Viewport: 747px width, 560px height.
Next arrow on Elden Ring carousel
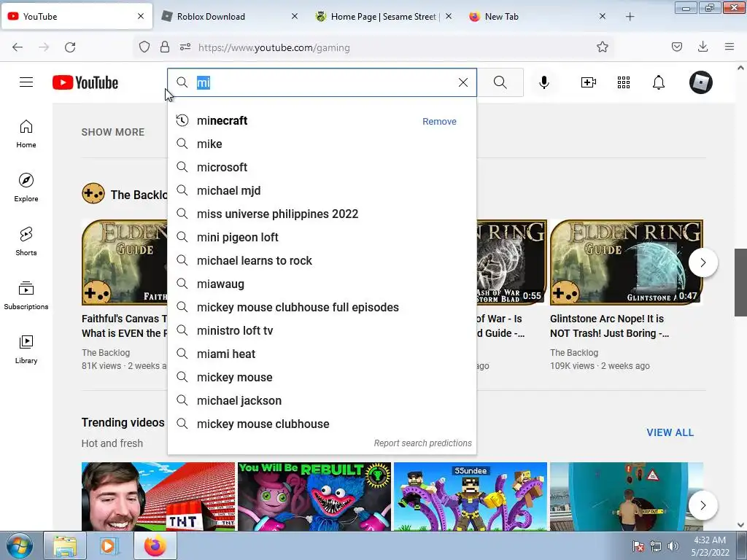pyautogui.click(x=703, y=262)
